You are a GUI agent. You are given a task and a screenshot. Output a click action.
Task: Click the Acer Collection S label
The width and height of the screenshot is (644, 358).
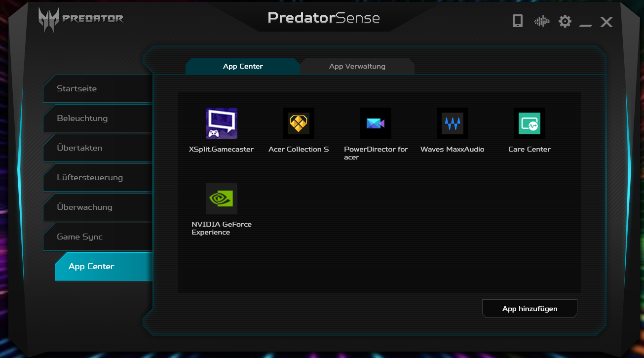[299, 149]
